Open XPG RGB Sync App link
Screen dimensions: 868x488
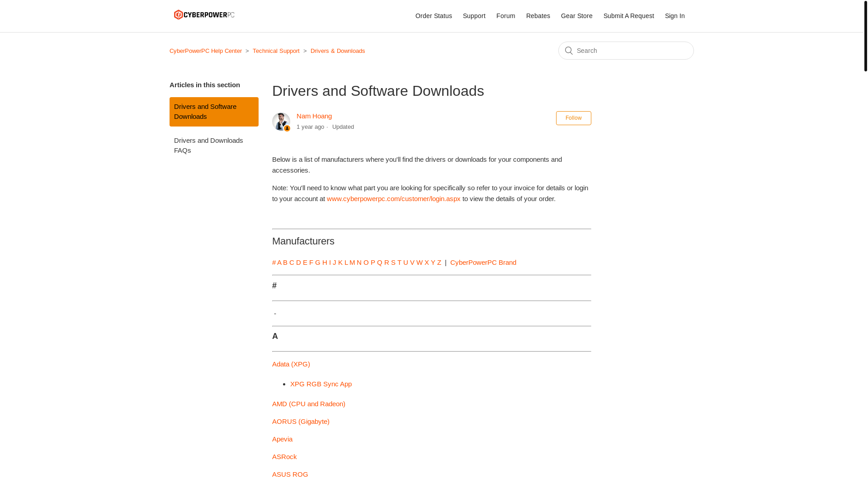pos(321,384)
